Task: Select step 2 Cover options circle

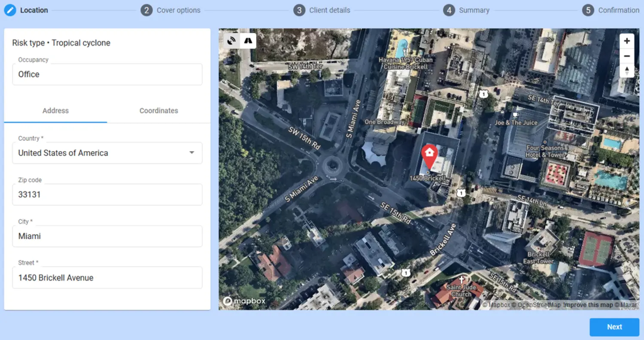Action: (146, 10)
